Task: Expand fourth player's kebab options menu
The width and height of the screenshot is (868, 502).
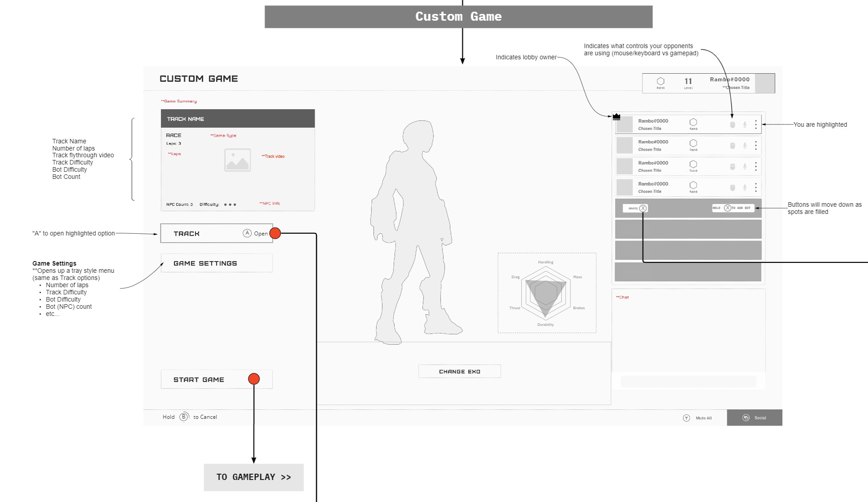Action: [x=756, y=187]
